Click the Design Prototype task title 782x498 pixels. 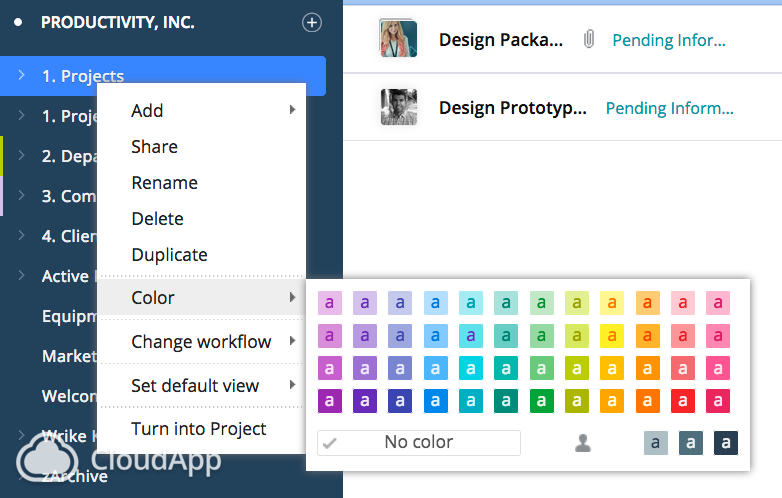click(513, 108)
